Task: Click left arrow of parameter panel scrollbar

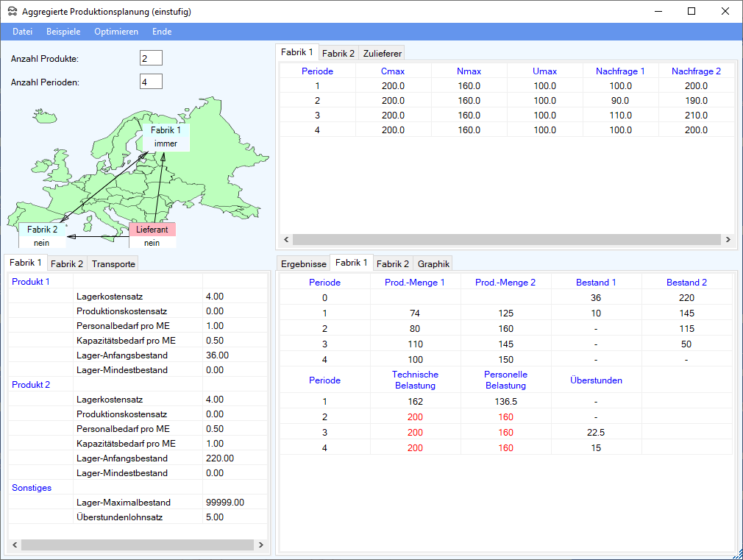Action: click(14, 545)
